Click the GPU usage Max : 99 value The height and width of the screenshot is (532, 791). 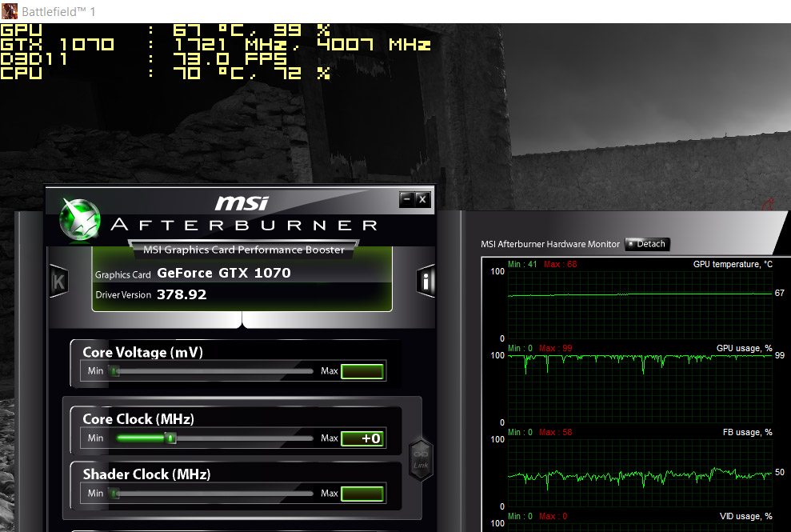point(555,348)
